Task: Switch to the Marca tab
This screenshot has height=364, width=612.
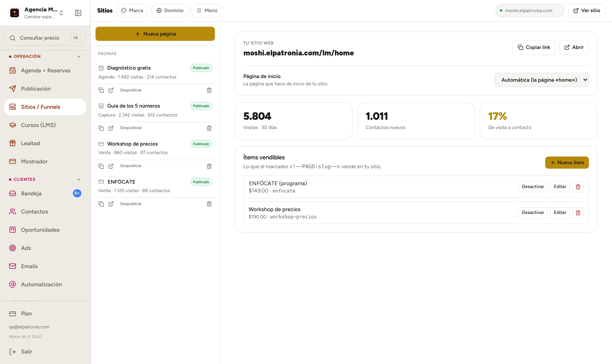Action: [x=132, y=11]
